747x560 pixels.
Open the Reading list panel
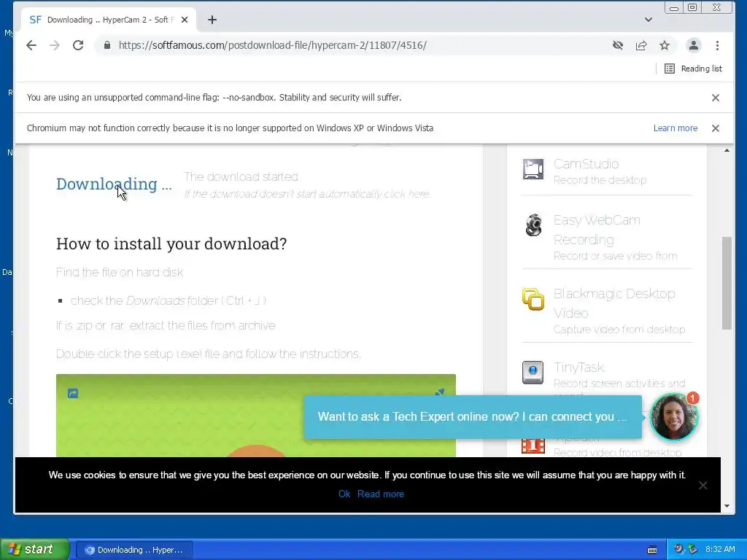click(x=694, y=69)
